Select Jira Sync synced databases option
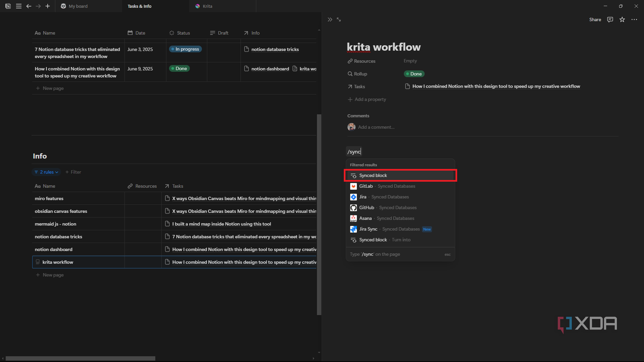The height and width of the screenshot is (362, 644). coord(400,229)
